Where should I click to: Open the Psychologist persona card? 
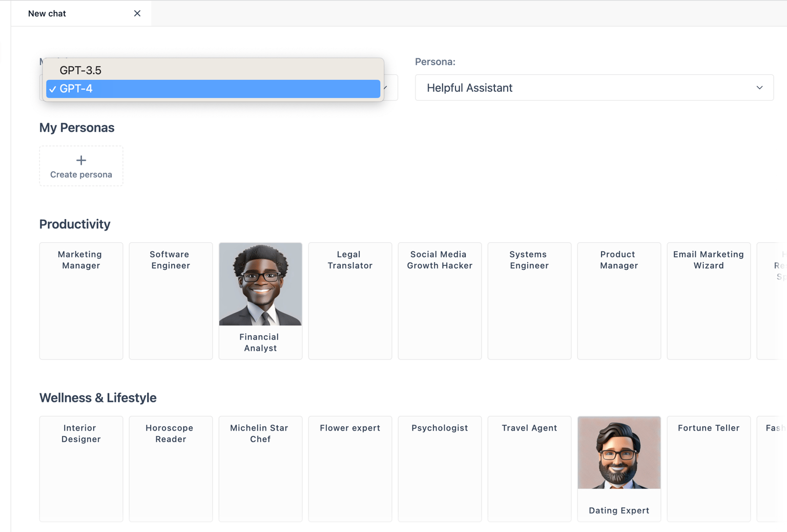440,469
